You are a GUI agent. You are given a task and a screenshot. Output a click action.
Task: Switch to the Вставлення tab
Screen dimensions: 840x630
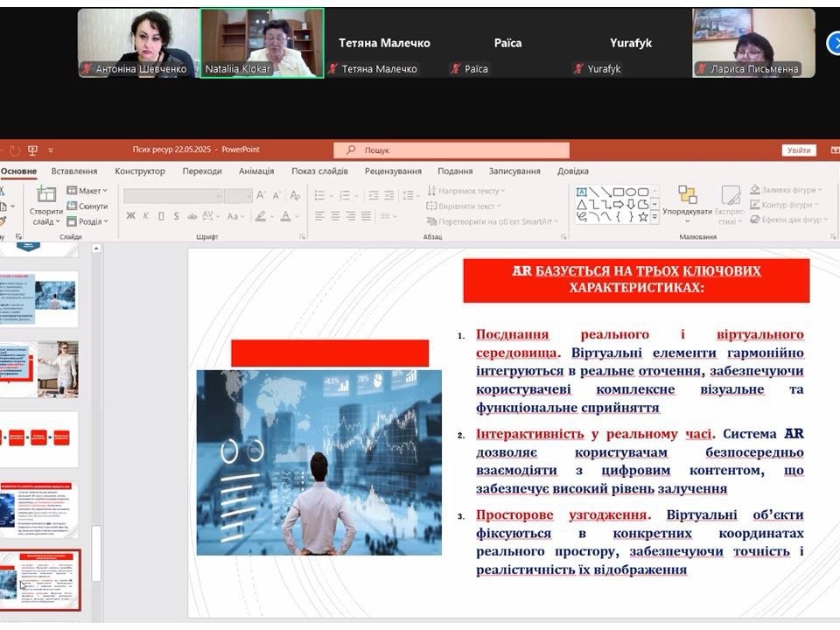point(73,171)
